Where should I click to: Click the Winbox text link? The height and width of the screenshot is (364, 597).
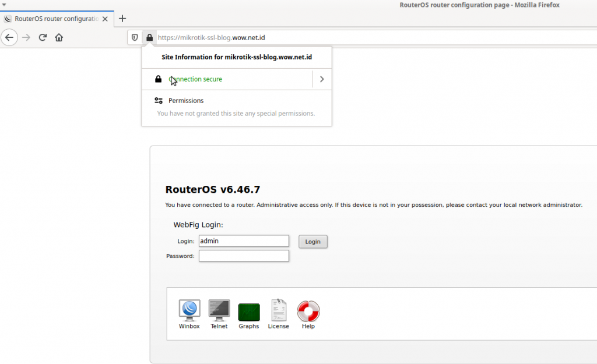point(189,326)
